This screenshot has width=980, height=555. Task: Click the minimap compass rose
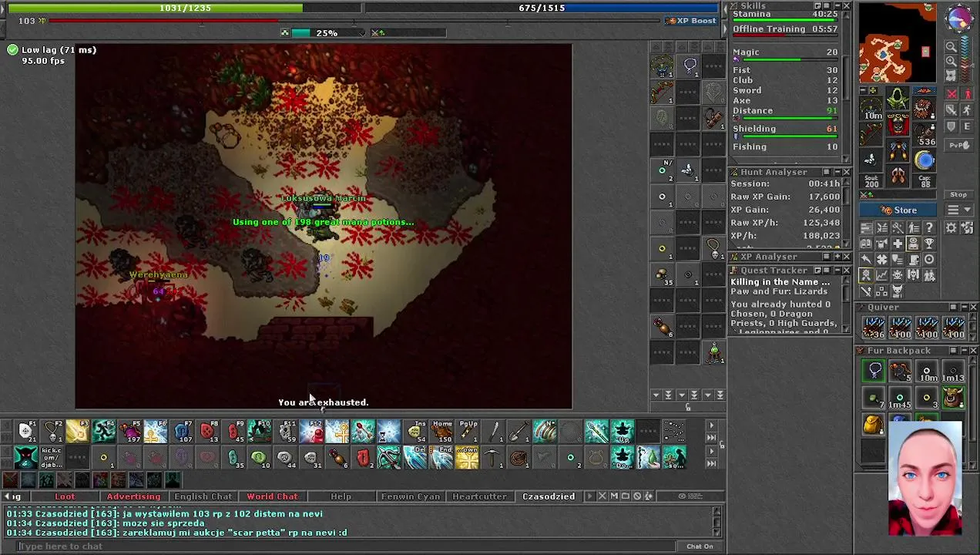coord(958,18)
